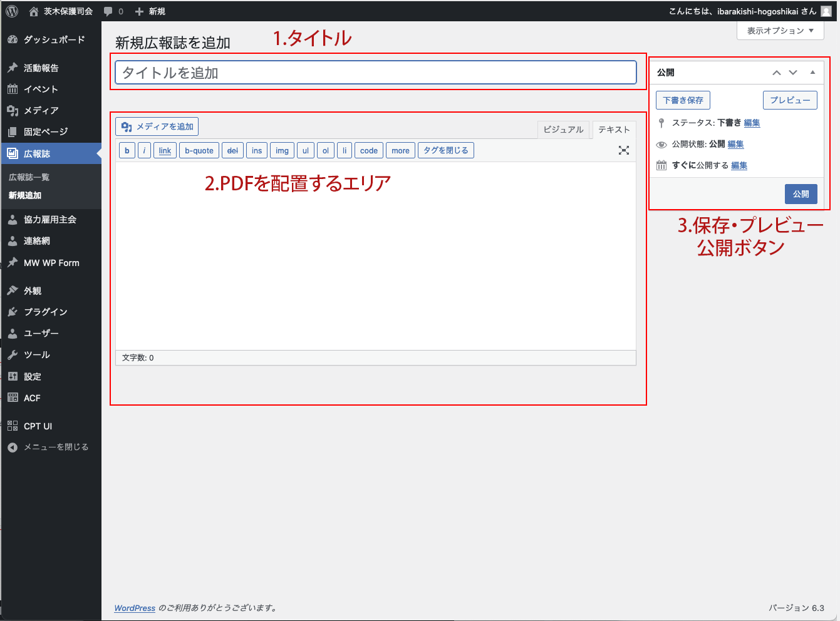Click the ダッシュボード dashboard icon
The width and height of the screenshot is (840, 621).
click(13, 39)
